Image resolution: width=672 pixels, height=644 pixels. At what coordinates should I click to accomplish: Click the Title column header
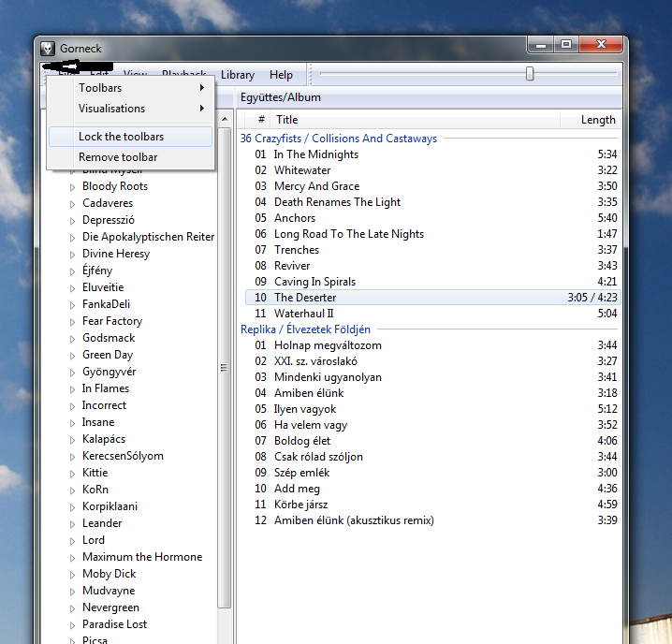[x=415, y=120]
